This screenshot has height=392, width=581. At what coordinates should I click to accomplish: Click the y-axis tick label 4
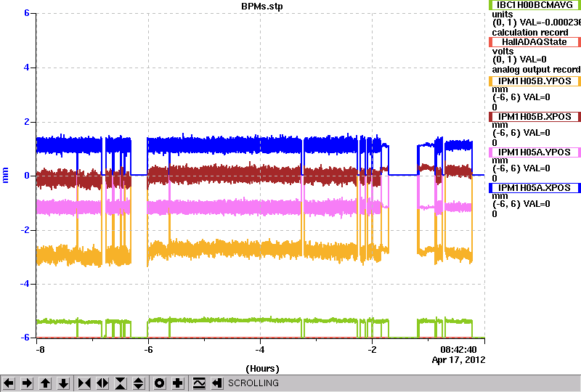(27, 68)
